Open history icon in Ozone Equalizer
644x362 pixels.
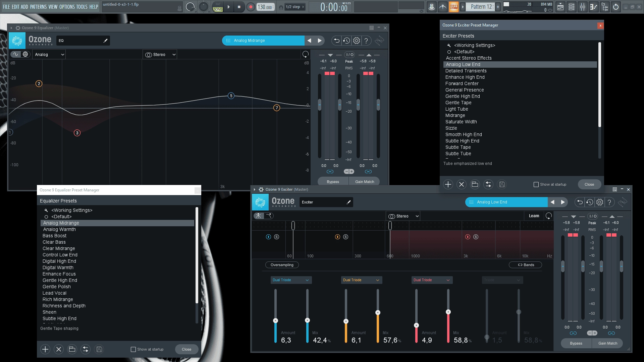pos(346,41)
